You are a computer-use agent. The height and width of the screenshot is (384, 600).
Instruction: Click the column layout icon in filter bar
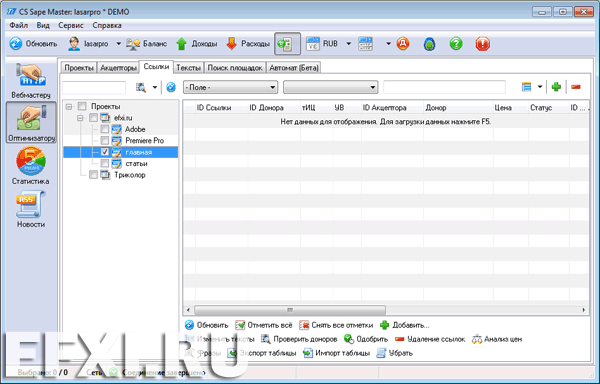[527, 87]
